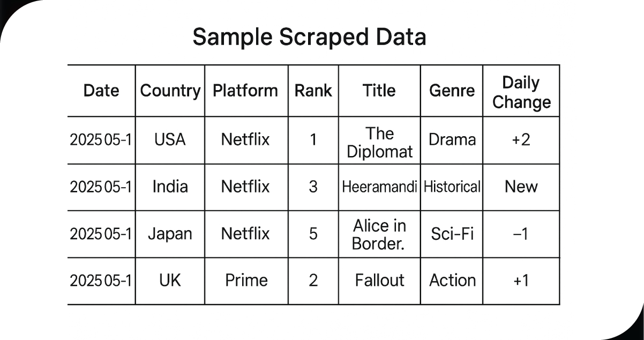Click the "Sample Scraped Data" title
644x340 pixels.
coord(309,38)
